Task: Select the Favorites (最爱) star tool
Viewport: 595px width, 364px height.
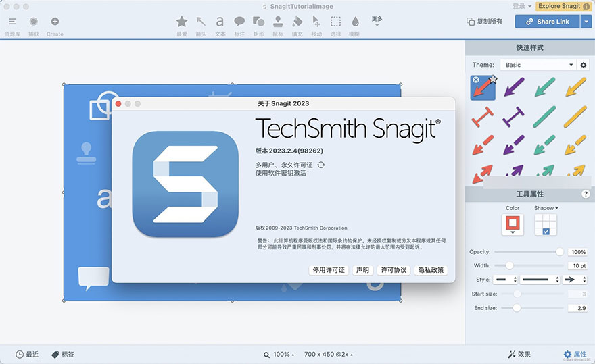Action: coord(182,22)
